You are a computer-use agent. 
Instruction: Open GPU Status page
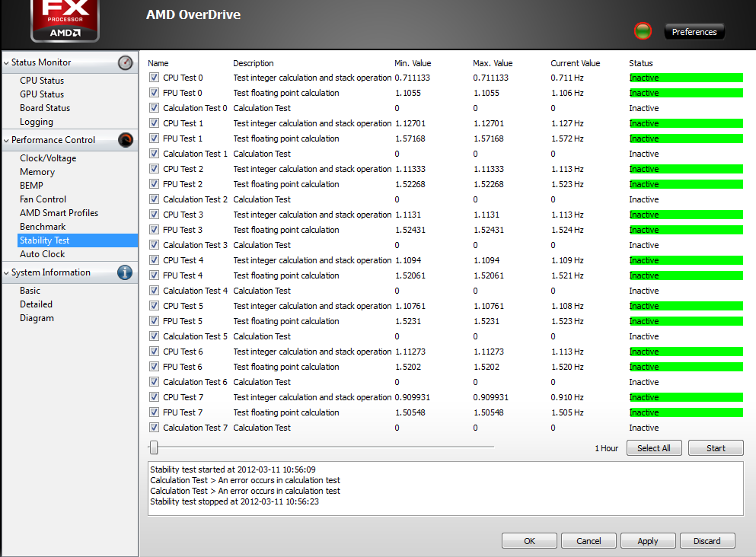[42, 94]
